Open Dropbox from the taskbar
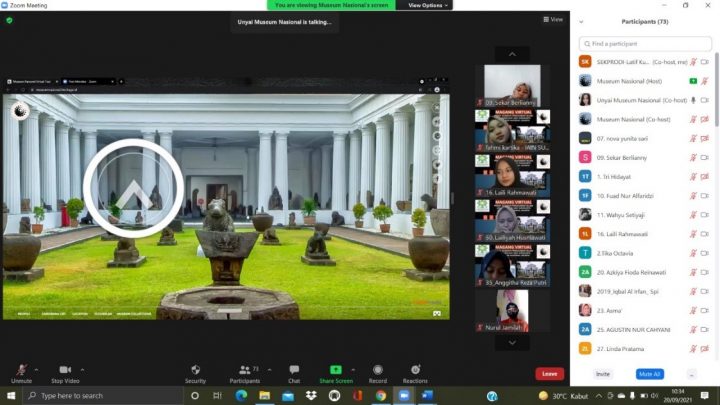 (311, 396)
